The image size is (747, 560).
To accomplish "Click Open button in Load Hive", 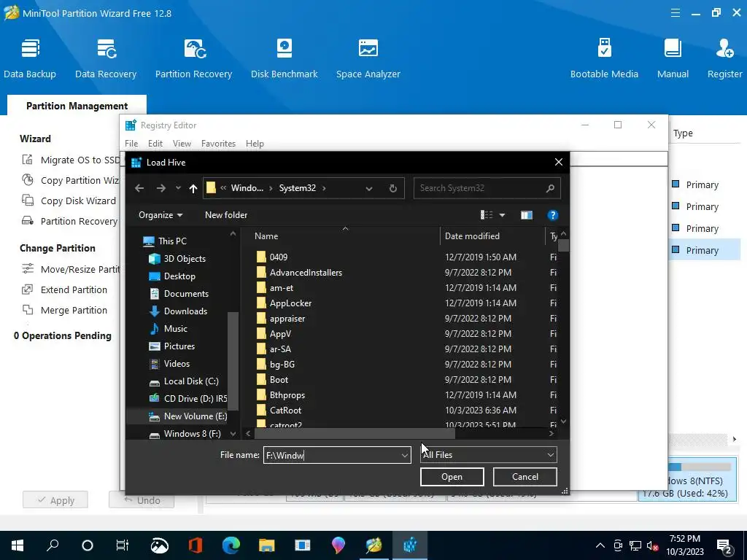I will [452, 477].
